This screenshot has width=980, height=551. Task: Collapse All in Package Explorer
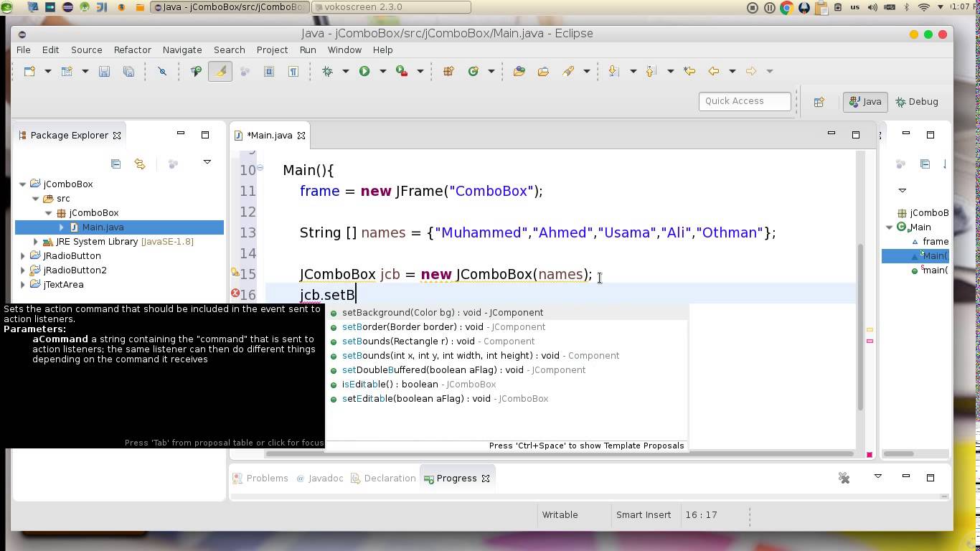116,164
